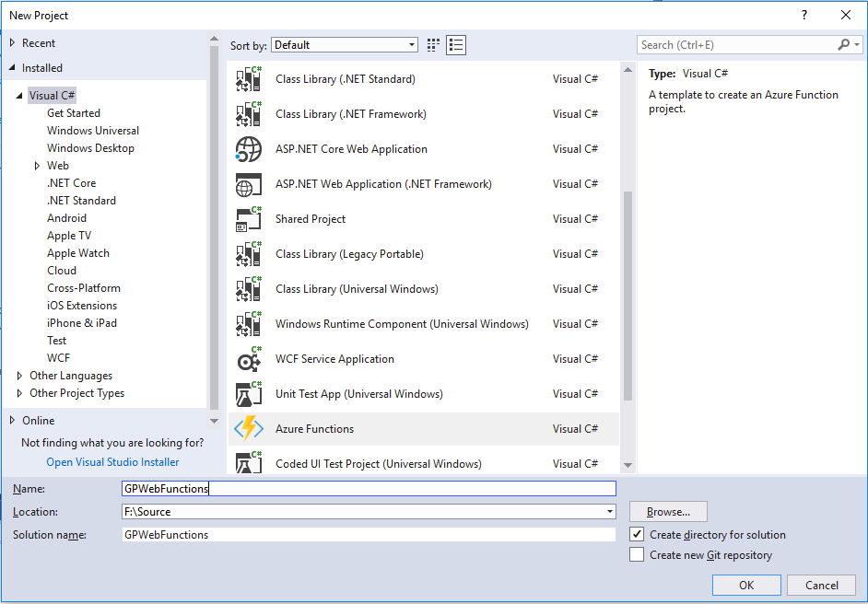Select iOS Extensions category
This screenshot has width=868, height=604.
(x=82, y=306)
